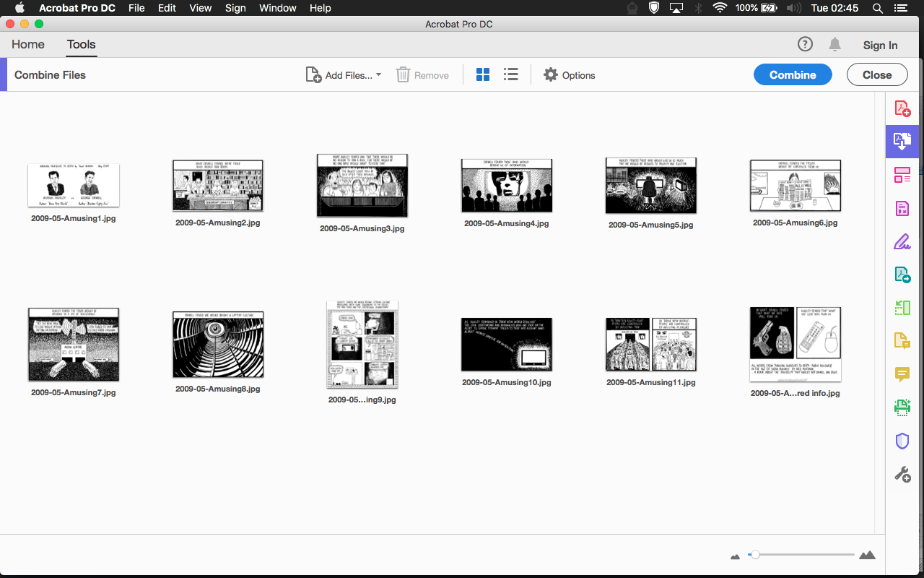
Task: Click the clock Tue 02:45
Action: point(834,8)
